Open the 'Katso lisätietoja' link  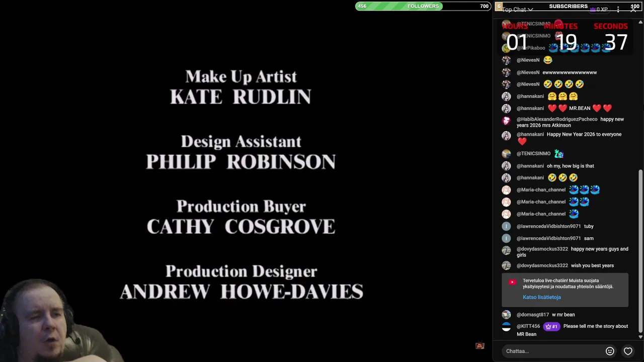click(x=541, y=297)
